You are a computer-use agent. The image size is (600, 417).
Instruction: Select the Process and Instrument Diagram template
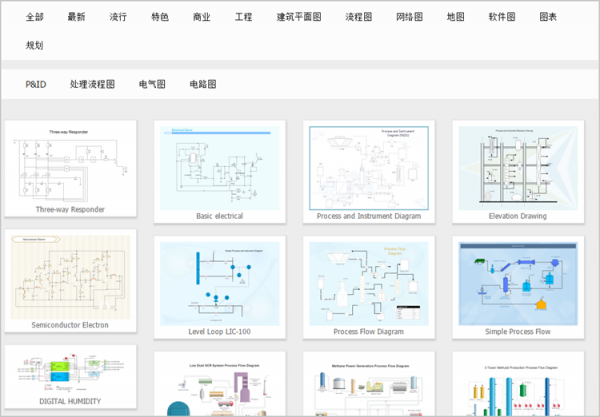coord(369,168)
